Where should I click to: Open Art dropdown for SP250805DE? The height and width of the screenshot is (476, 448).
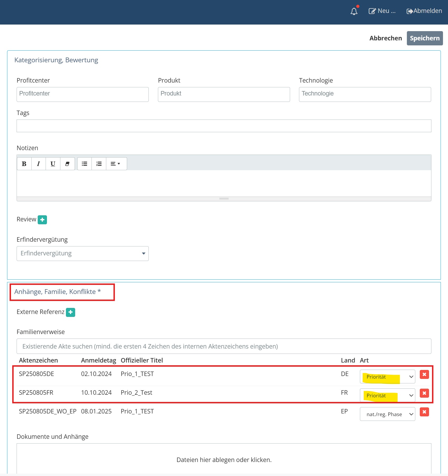pos(387,377)
